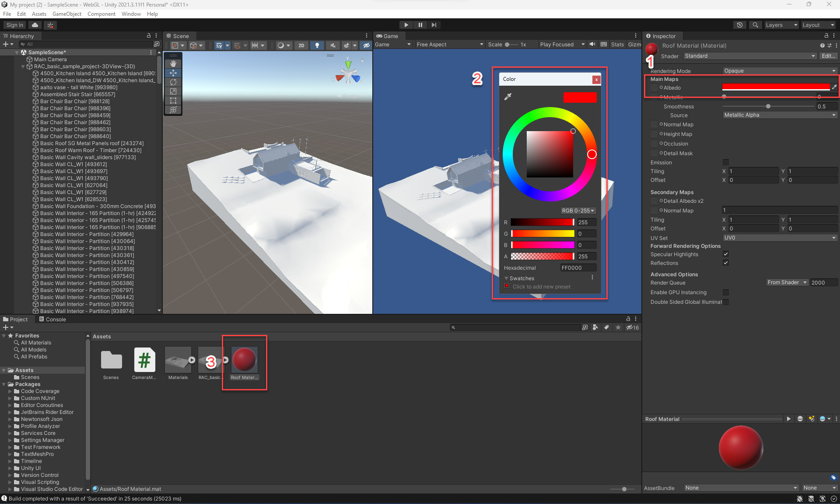Select the Hand tool in Scene view
Screen dimensions: 840x504
tap(173, 63)
